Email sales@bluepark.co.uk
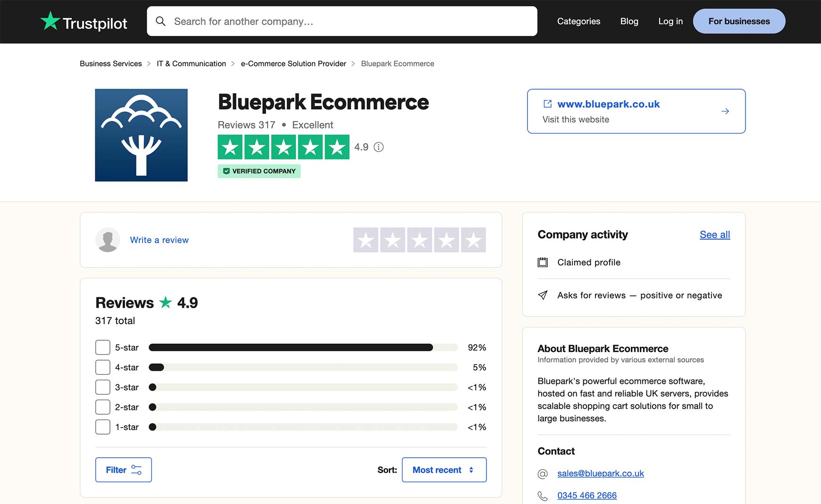This screenshot has height=504, width=821. tap(601, 473)
